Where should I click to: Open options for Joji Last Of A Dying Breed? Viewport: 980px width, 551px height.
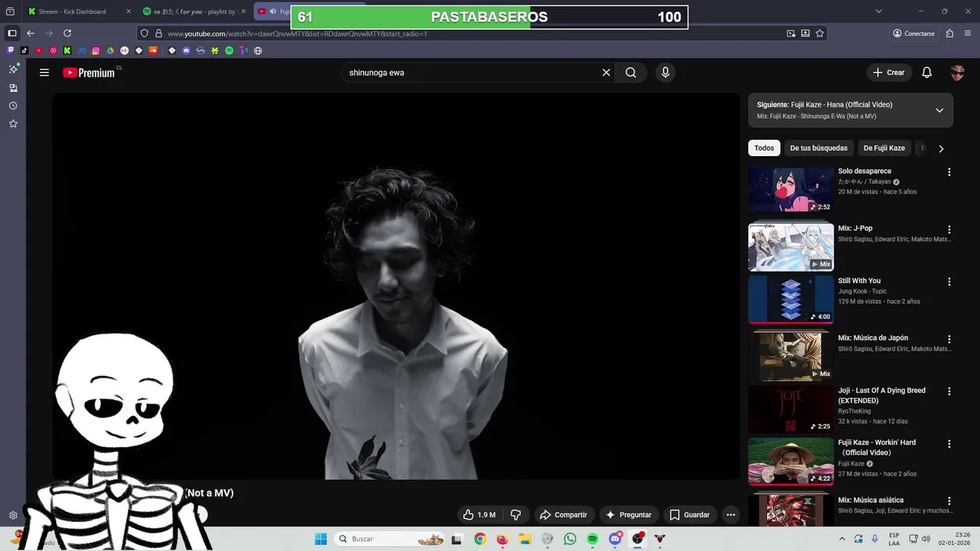click(x=949, y=391)
